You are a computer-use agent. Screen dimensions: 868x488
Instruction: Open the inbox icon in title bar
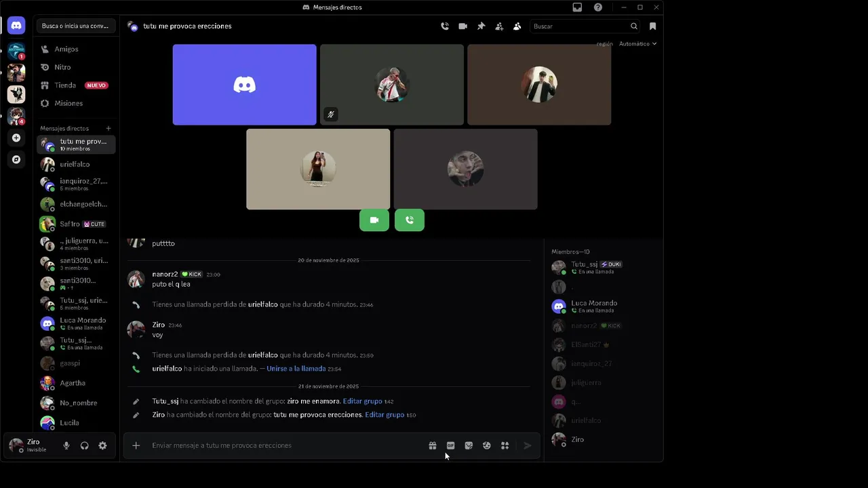point(577,7)
